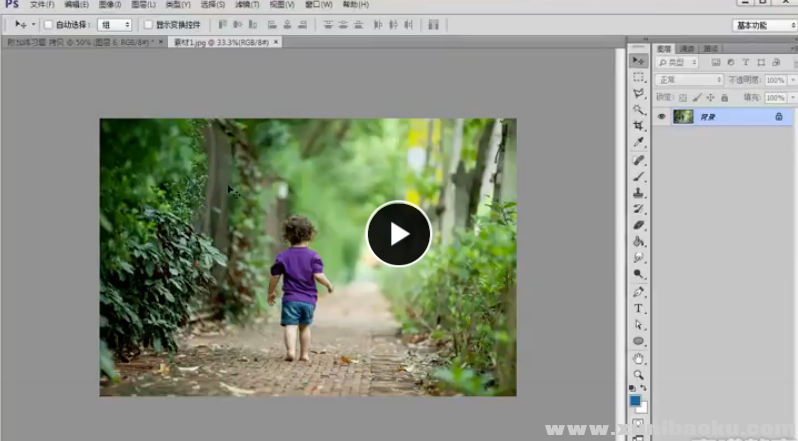Play the video with the center play button

tap(398, 234)
